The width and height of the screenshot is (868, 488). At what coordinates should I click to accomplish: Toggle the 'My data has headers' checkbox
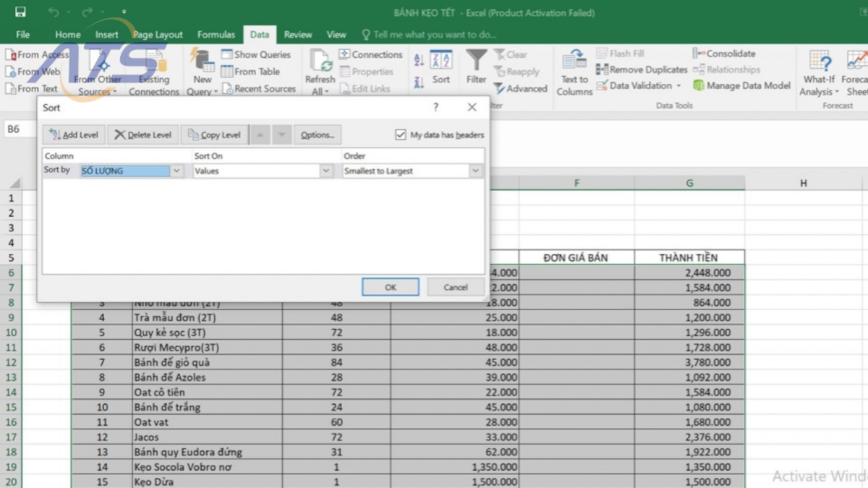(400, 134)
